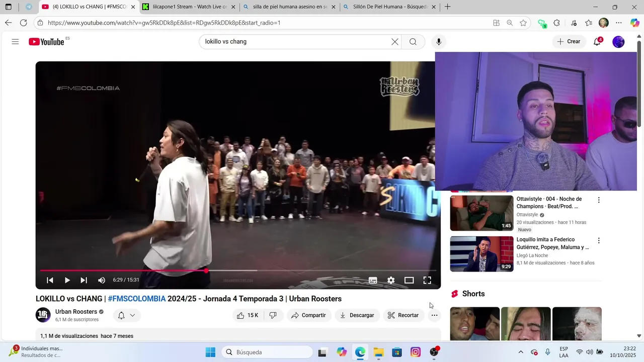Open Urban Roosters channel avatar
Viewport: 644px width, 362px height.
(x=43, y=315)
